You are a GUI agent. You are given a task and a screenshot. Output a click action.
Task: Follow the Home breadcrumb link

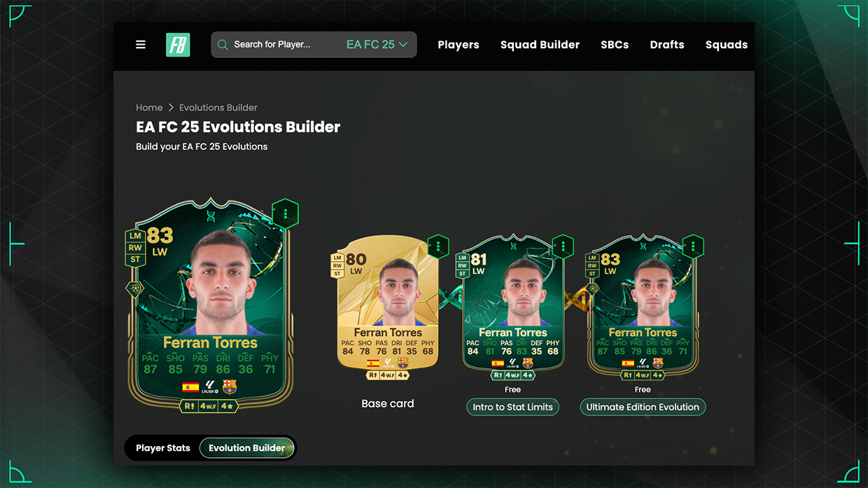[149, 108]
